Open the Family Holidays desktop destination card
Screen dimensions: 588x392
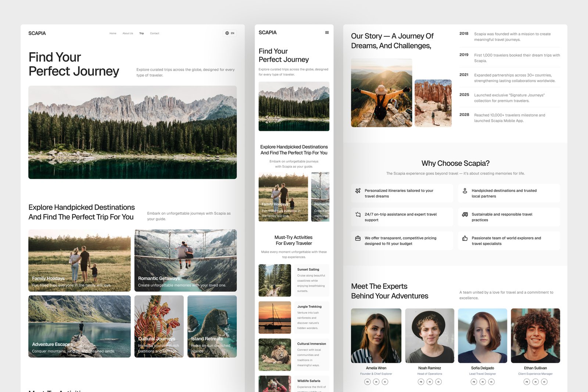tap(79, 260)
